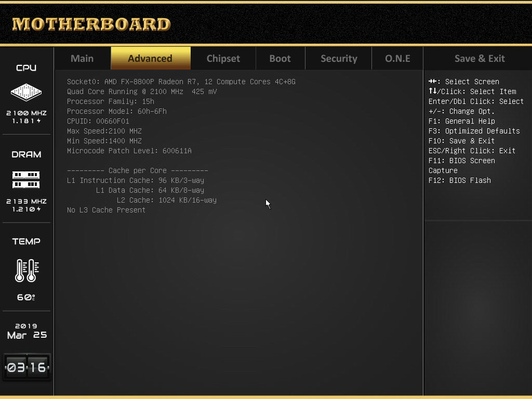Click the F1: General Help hint
Viewport: 532px width, 399px height.
click(462, 121)
